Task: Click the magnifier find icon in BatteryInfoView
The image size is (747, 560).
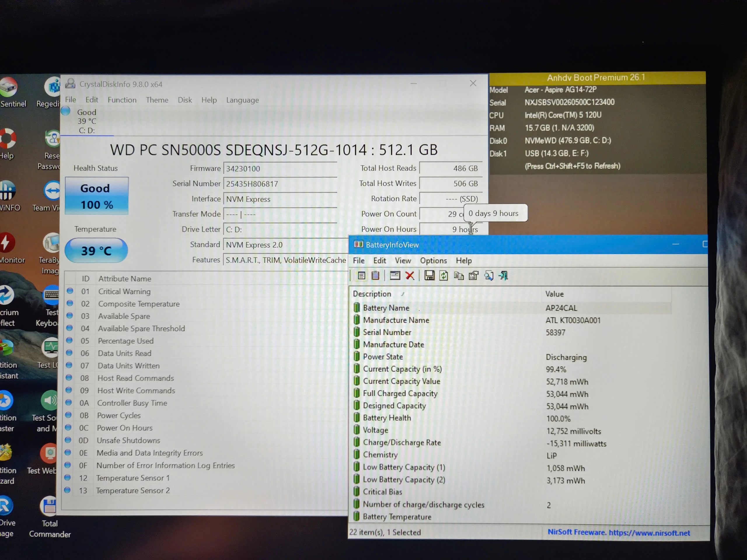Action: (489, 276)
